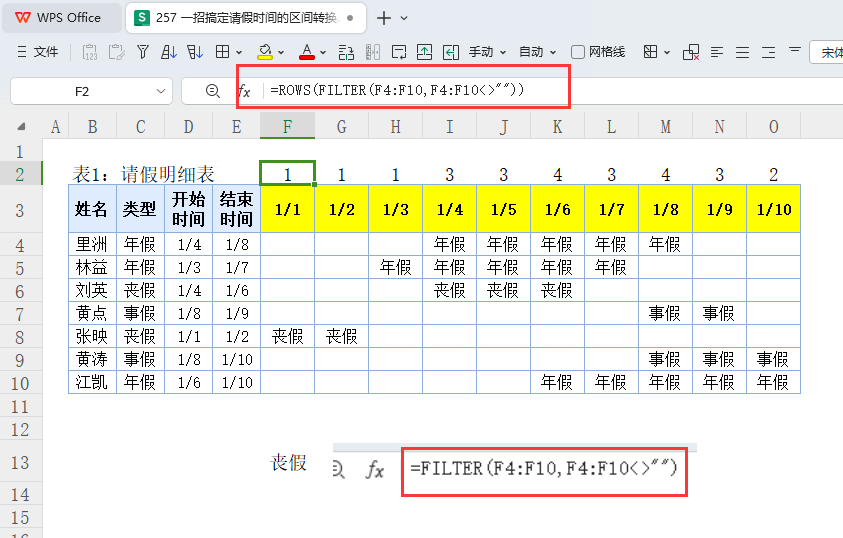Align text left
843x538 pixels.
pos(717,52)
